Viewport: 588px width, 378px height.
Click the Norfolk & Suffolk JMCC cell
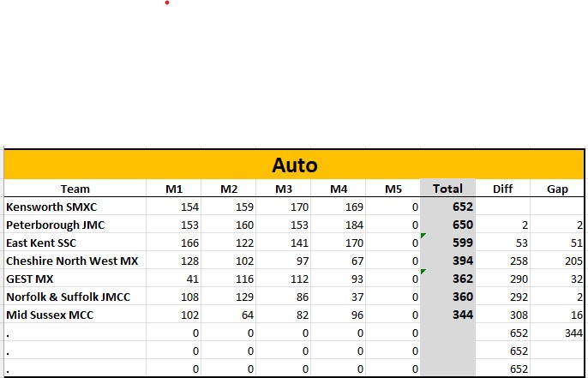69,297
